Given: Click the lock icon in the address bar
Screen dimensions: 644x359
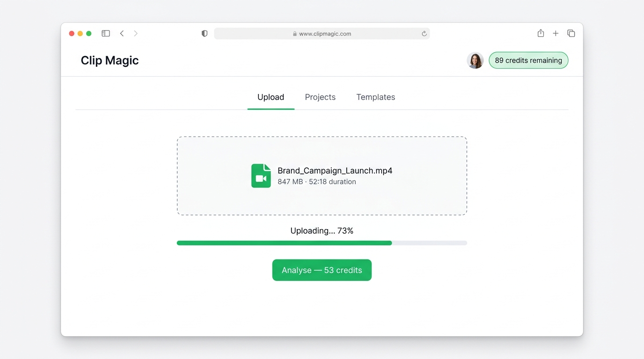Looking at the screenshot, I should pos(295,34).
